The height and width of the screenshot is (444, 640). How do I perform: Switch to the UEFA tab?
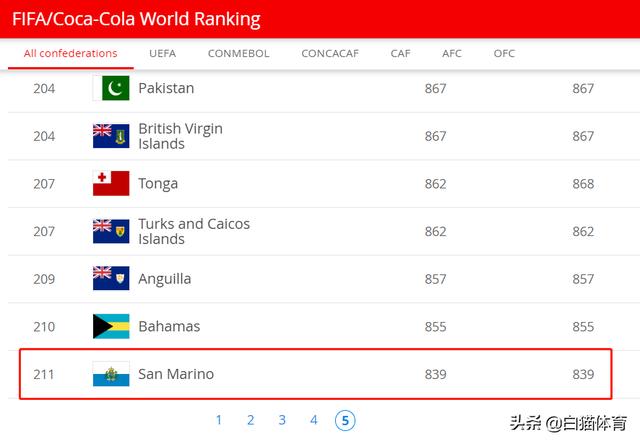point(162,53)
